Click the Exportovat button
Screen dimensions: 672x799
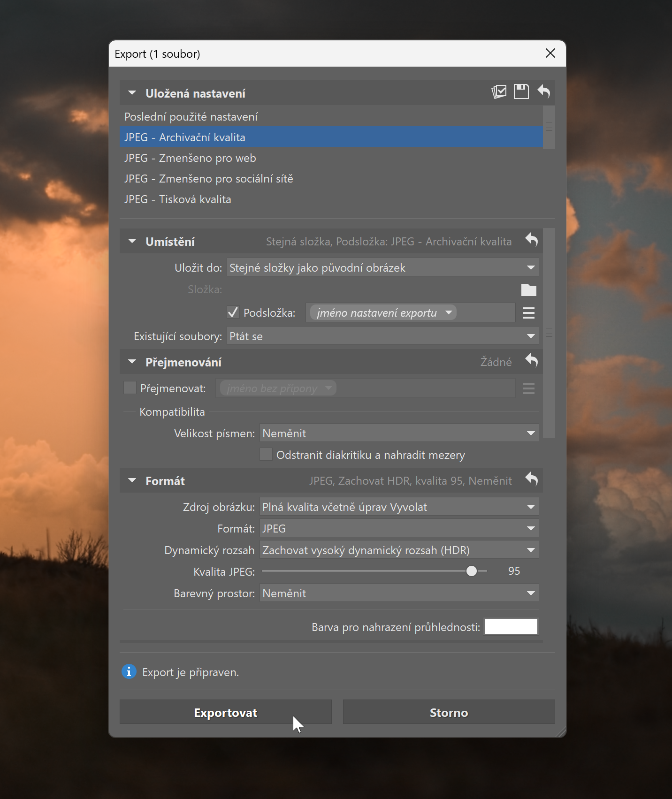tap(225, 712)
